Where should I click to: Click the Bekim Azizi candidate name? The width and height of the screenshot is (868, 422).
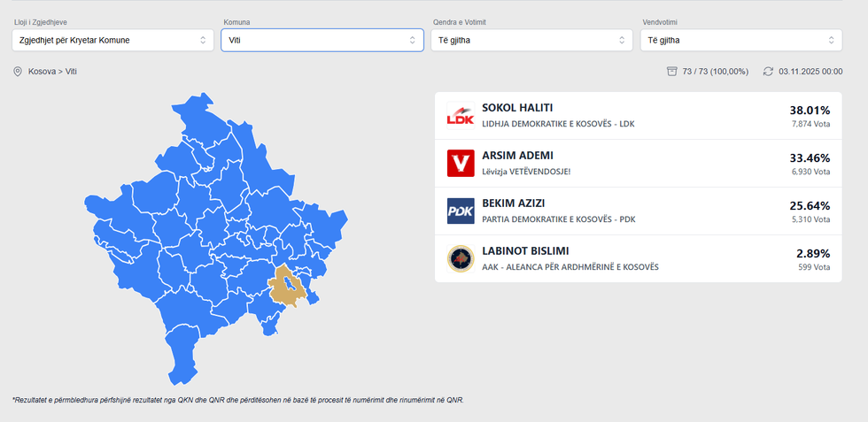pos(513,203)
